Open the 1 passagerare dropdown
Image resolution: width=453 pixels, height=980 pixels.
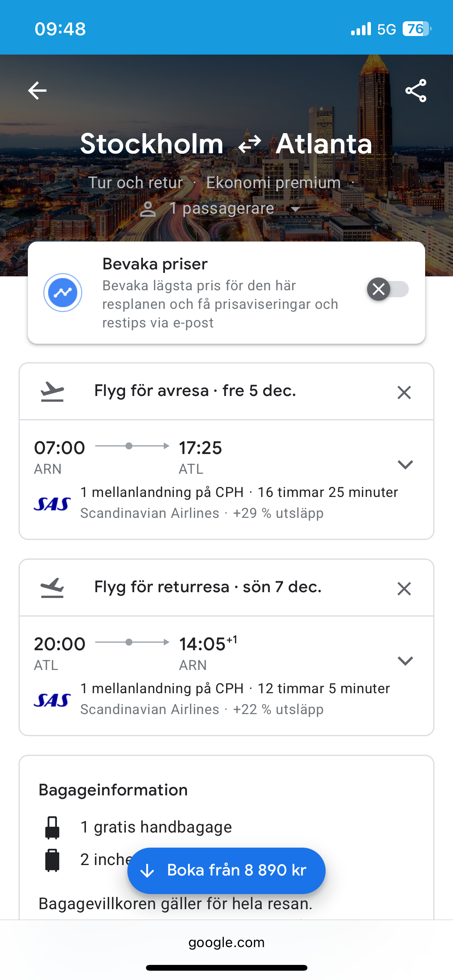tap(221, 209)
